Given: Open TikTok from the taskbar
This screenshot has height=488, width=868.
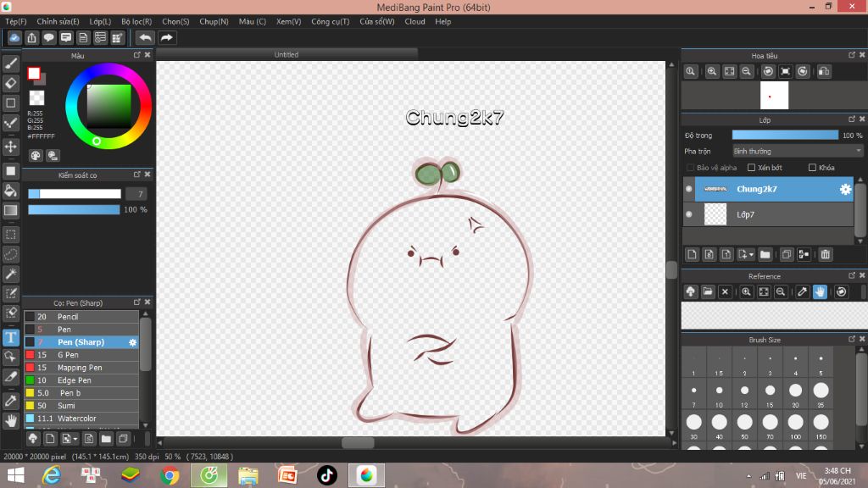Looking at the screenshot, I should pyautogui.click(x=327, y=476).
